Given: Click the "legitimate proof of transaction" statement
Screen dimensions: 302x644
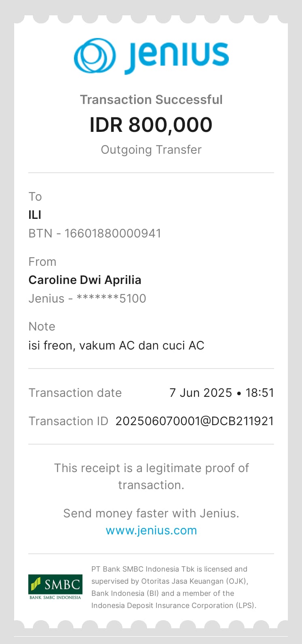Looking at the screenshot, I should tap(151, 476).
